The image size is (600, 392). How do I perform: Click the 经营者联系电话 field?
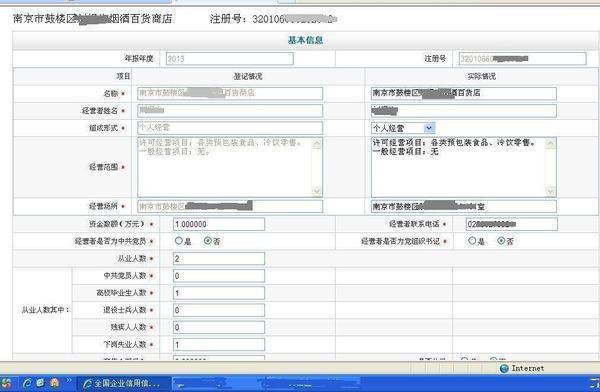coord(512,224)
